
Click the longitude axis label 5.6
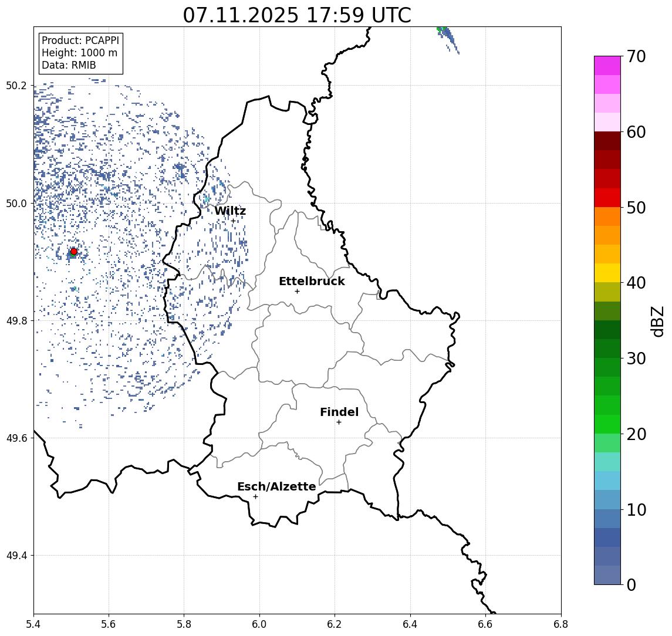(x=109, y=624)
